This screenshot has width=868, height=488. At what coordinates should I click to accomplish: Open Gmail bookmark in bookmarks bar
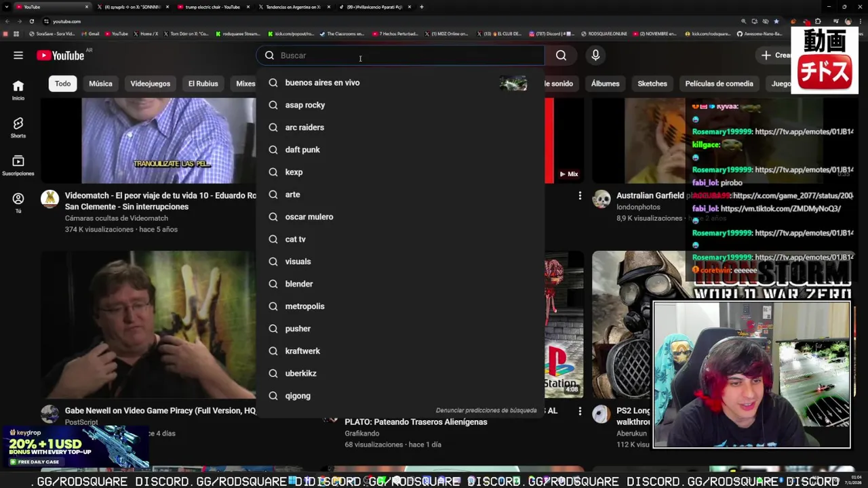(x=90, y=33)
